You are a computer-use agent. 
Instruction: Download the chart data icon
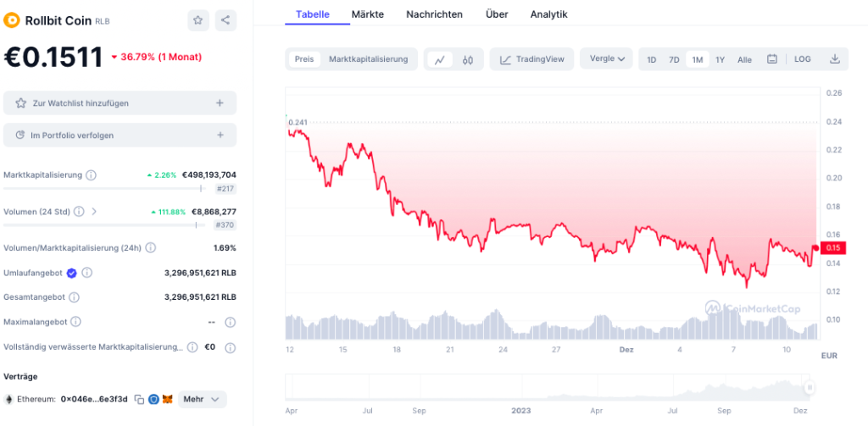835,59
